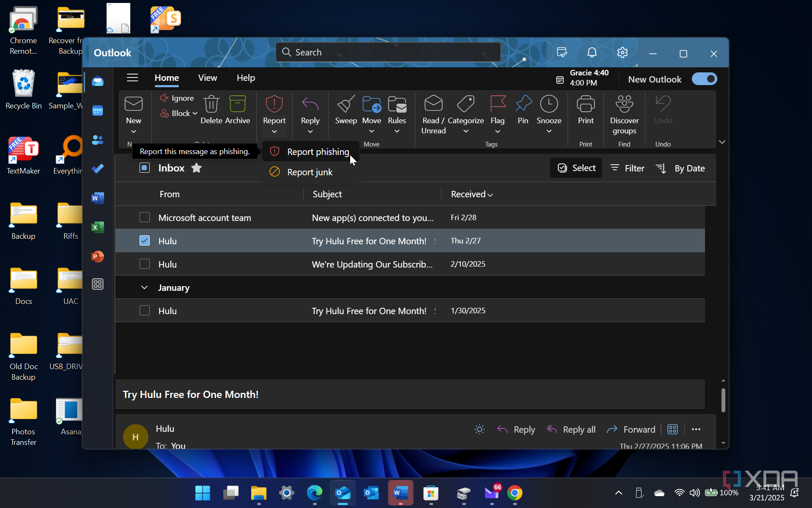The image size is (812, 508).
Task: Open Word app in sidebar
Action: click(x=98, y=198)
